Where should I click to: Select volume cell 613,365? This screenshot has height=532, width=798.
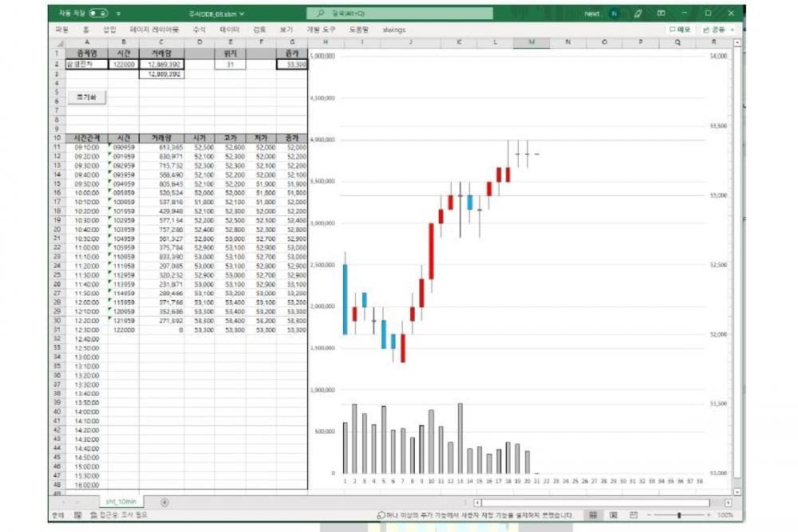click(162, 148)
